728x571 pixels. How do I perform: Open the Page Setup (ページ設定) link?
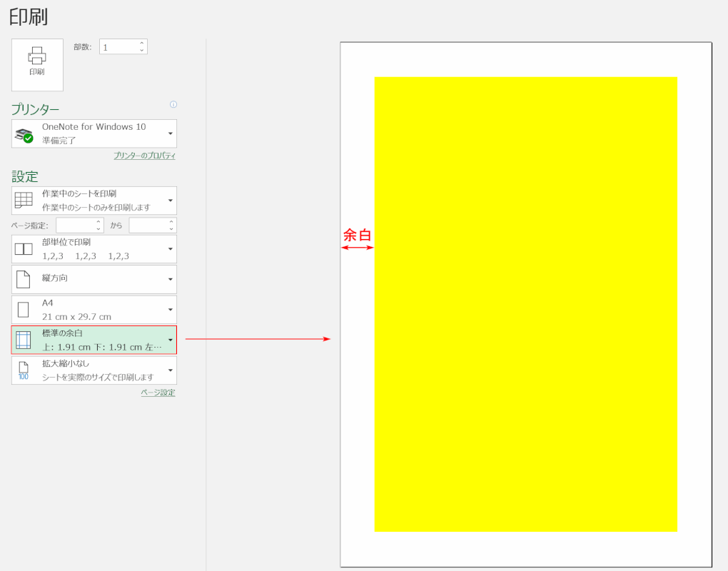(158, 393)
